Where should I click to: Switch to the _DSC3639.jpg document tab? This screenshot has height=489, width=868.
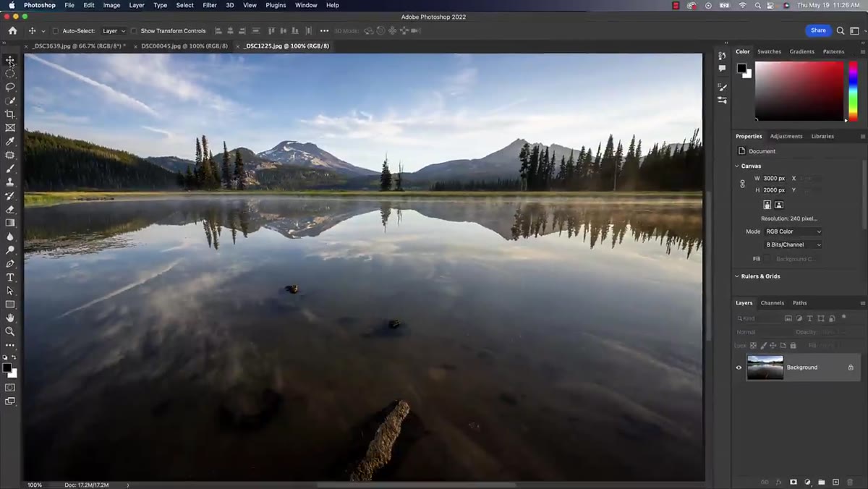(79, 46)
